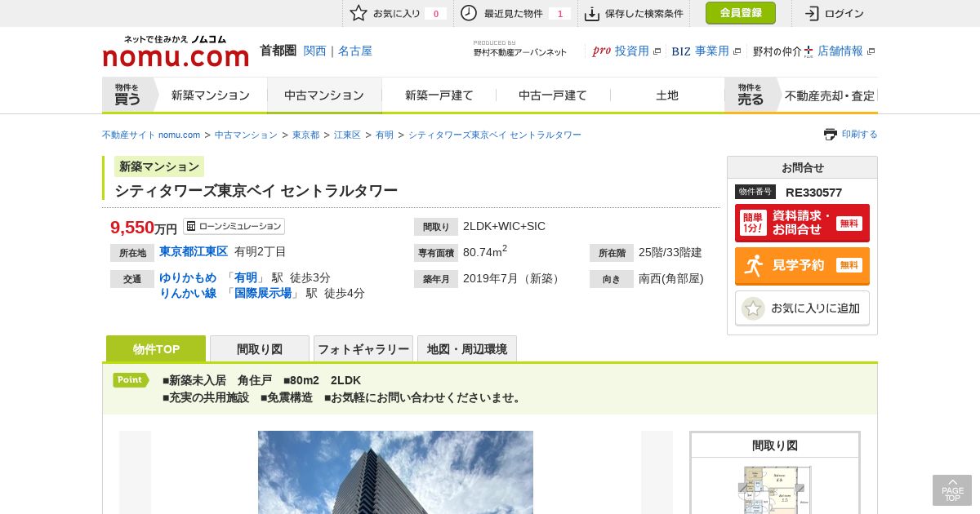This screenshot has width=980, height=514.
Task: Click the login arrow icon
Action: pyautogui.click(x=812, y=13)
